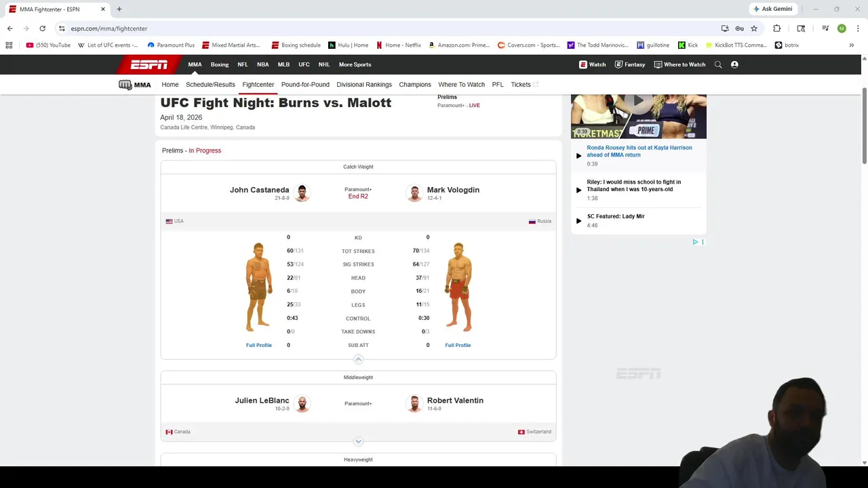Click the page vertical scrollbar
Viewport: 868px width, 488px height.
coord(864,125)
